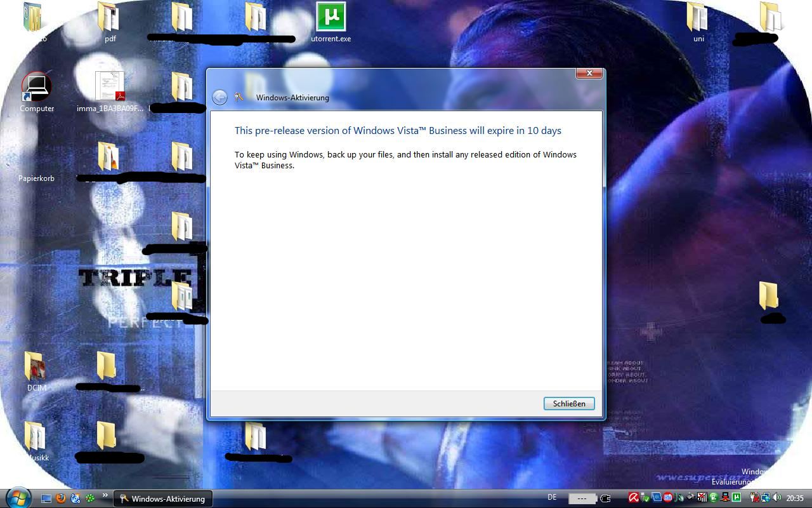812x508 pixels.
Task: Close the Windows-Aktivierung dialog with the X
Action: coord(589,73)
